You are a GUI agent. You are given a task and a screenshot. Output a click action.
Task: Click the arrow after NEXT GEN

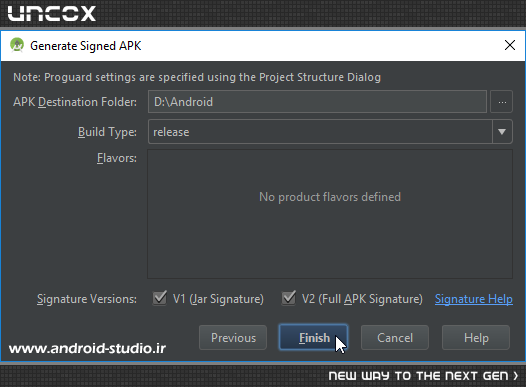pyautogui.click(x=516, y=376)
